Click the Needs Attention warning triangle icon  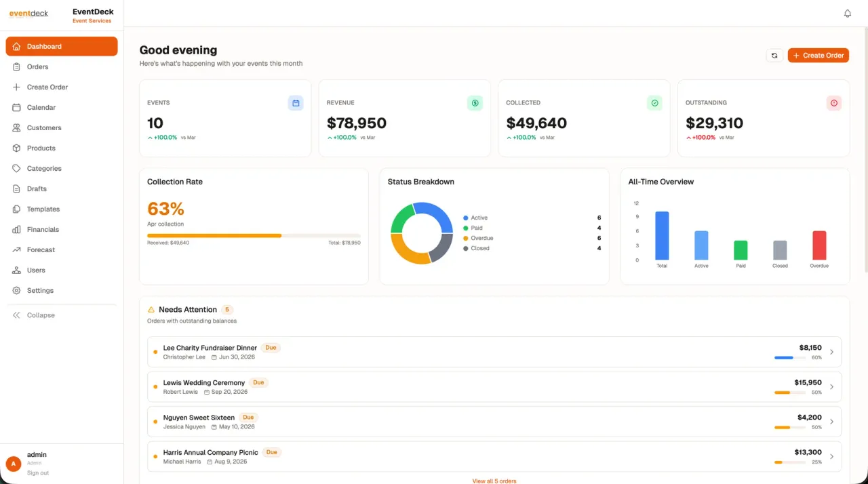point(151,310)
